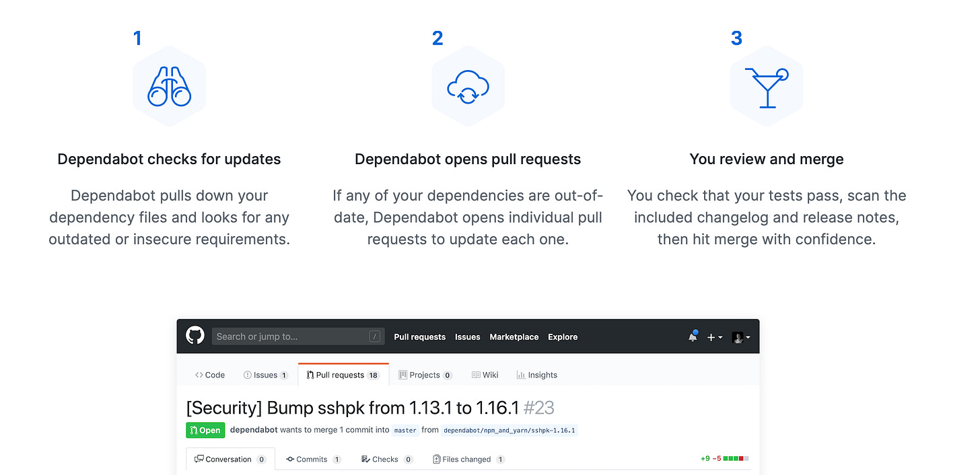Click the Conversation speech bubble icon
Screen dimensions: 980x475
tap(199, 459)
